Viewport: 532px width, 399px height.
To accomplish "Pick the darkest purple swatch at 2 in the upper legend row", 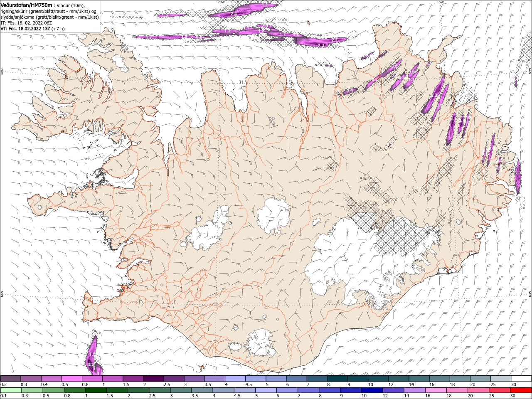I will click(153, 379).
